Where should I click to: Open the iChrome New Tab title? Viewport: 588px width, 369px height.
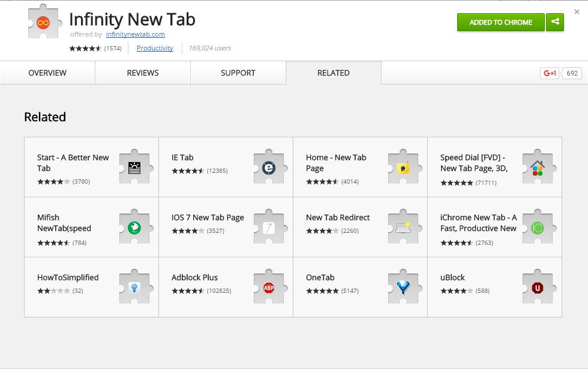click(x=479, y=223)
